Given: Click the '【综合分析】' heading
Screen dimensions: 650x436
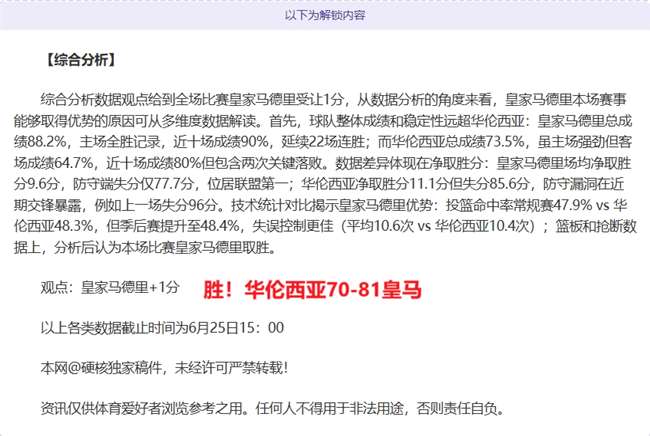Looking at the screenshot, I should 80,60.
